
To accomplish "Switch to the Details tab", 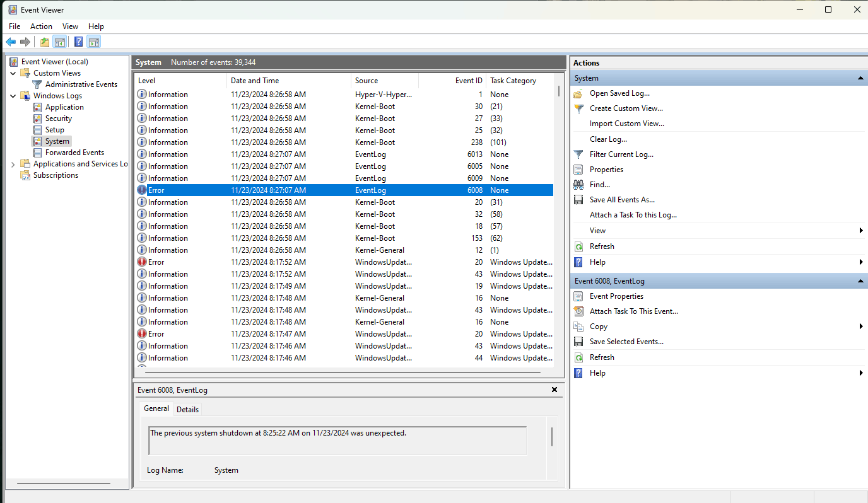I will tap(187, 410).
